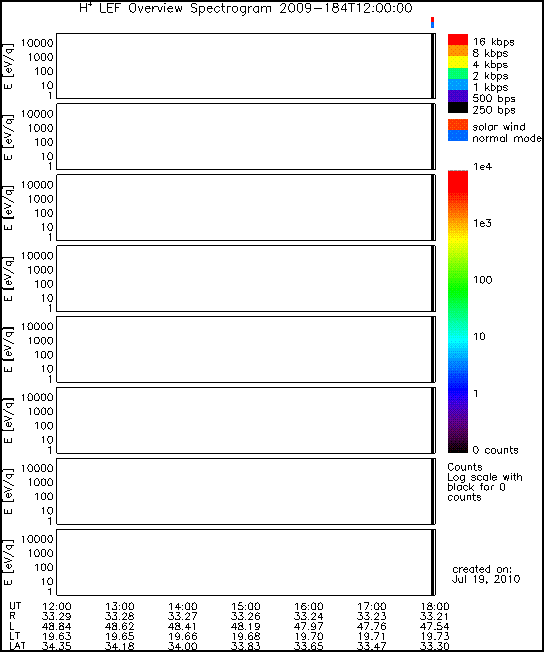Click the 12:00 UT tick label
Image resolution: width=544 pixels, height=652 pixels.
57,606
